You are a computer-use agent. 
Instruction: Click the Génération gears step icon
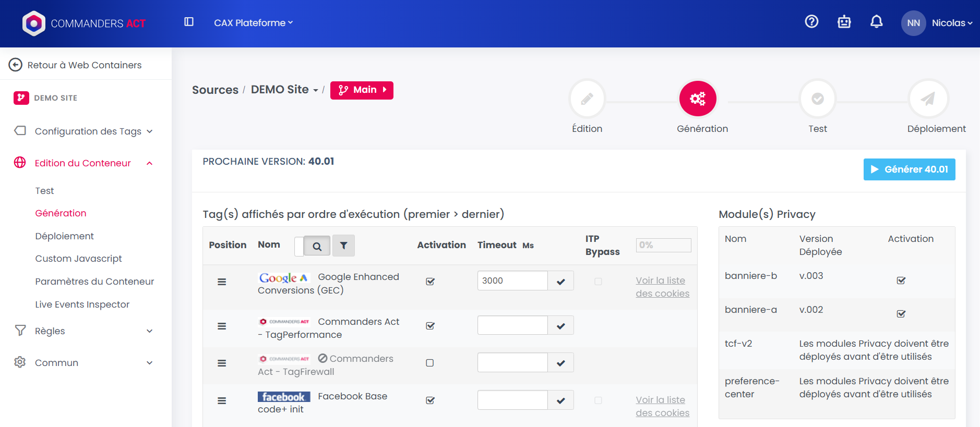click(x=697, y=99)
